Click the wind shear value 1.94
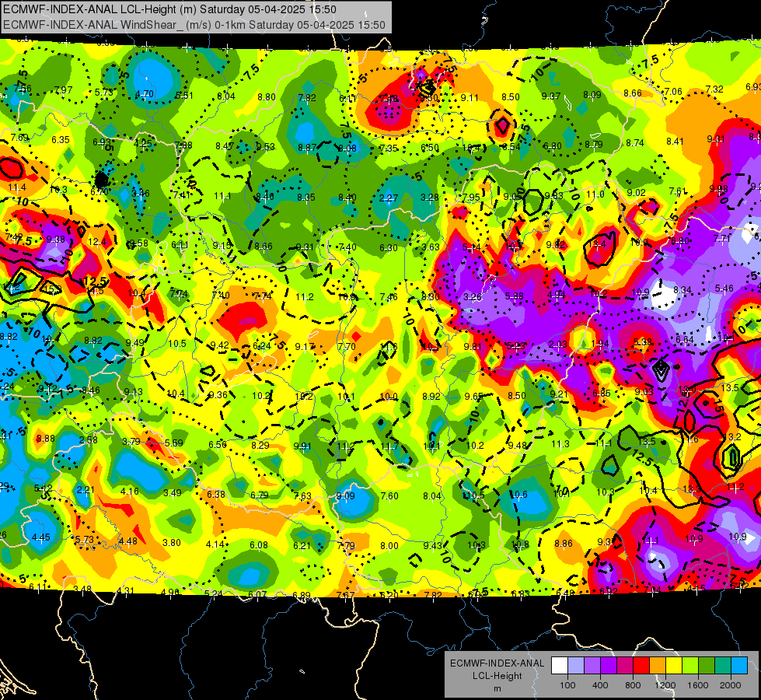 (x=600, y=344)
